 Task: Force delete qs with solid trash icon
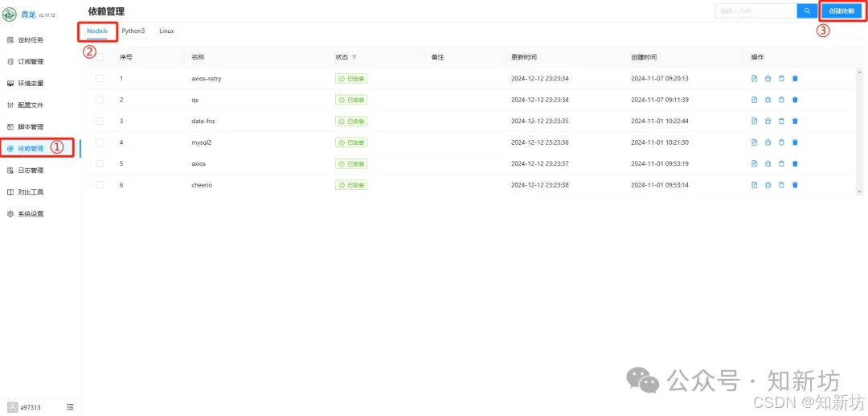click(795, 100)
